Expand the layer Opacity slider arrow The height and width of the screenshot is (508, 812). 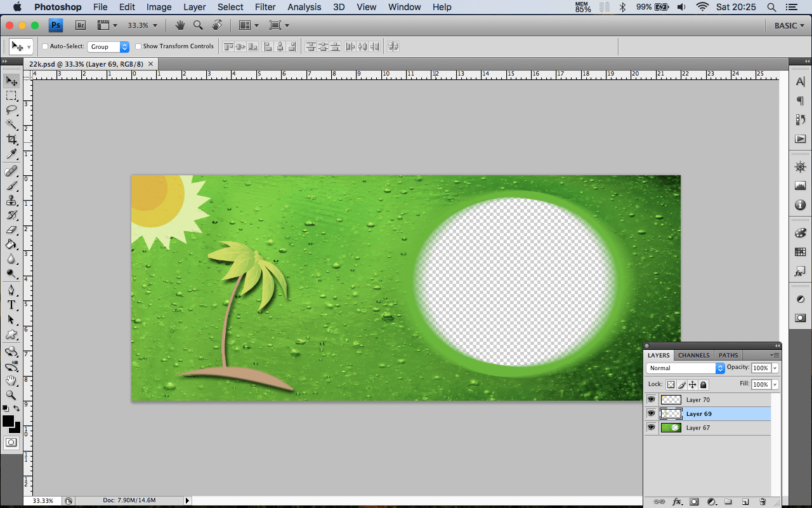pos(775,368)
